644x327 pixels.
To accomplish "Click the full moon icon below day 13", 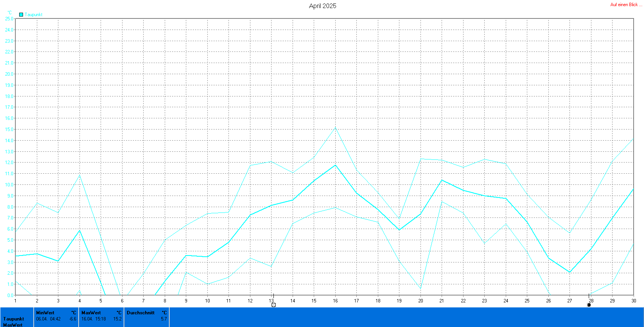I will point(273,305).
